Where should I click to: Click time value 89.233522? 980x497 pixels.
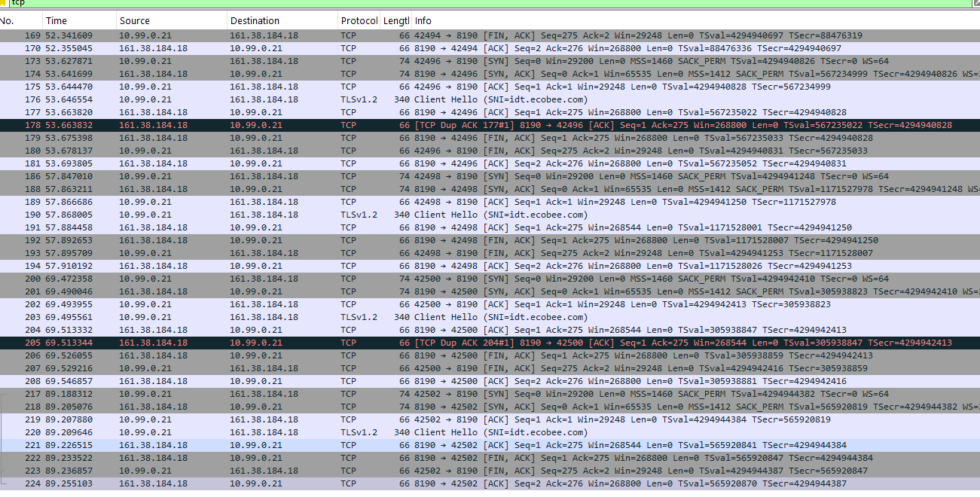[69, 458]
